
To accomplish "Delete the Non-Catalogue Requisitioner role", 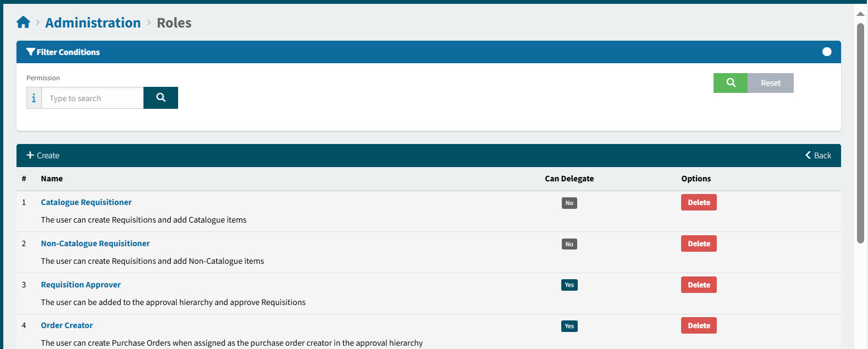I will coord(699,243).
